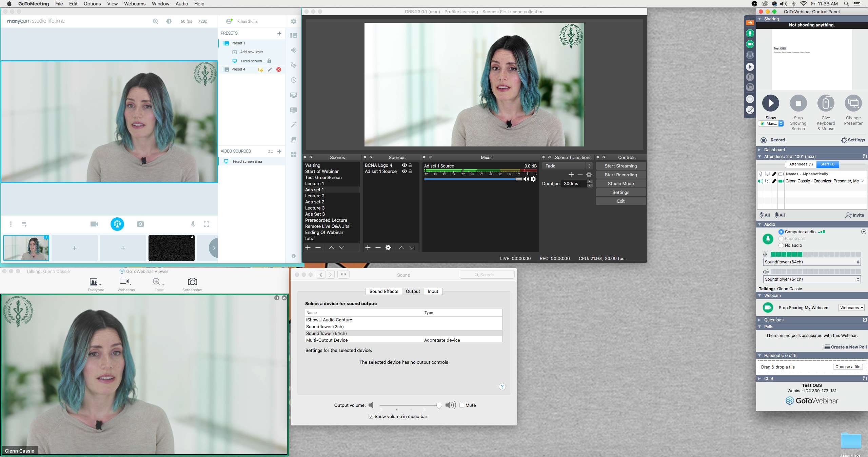The width and height of the screenshot is (868, 457).
Task: Click GoToWebinar Viewer Screenshot icon
Action: pos(192,282)
